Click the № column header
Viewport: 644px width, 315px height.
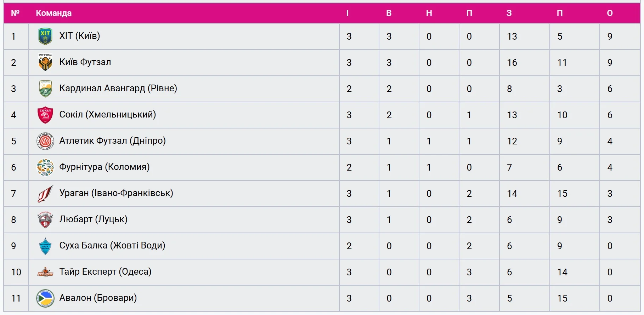coord(15,13)
